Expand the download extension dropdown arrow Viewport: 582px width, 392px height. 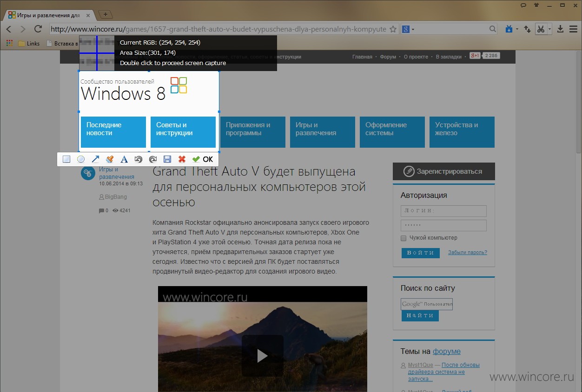[x=517, y=29]
